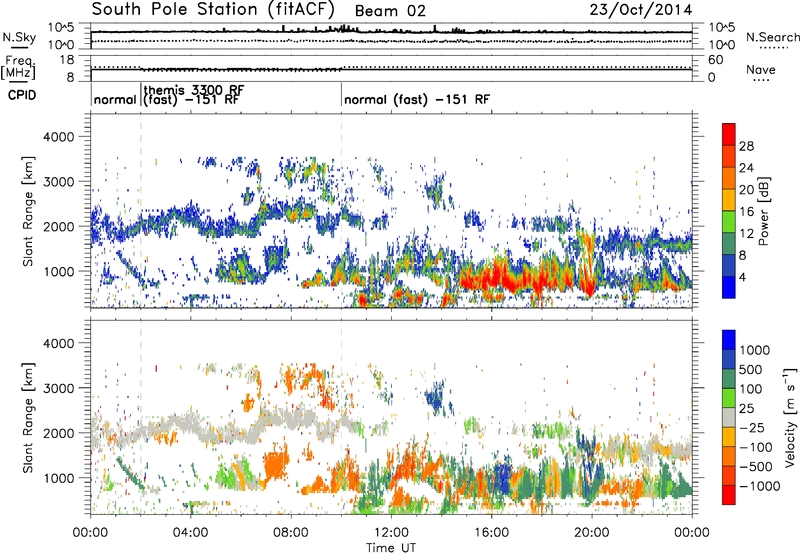
Task: Click the '04:00' time axis label
Action: [x=190, y=533]
